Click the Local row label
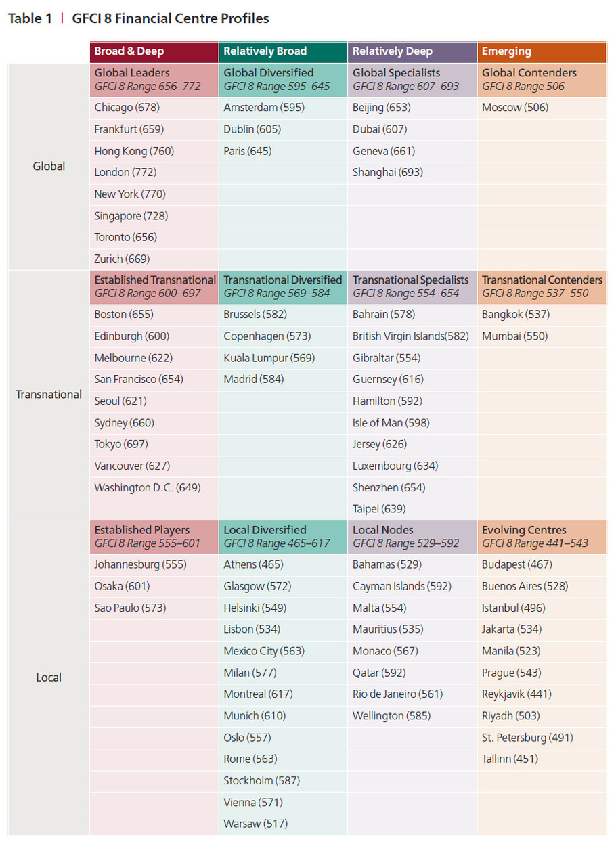 [x=49, y=678]
